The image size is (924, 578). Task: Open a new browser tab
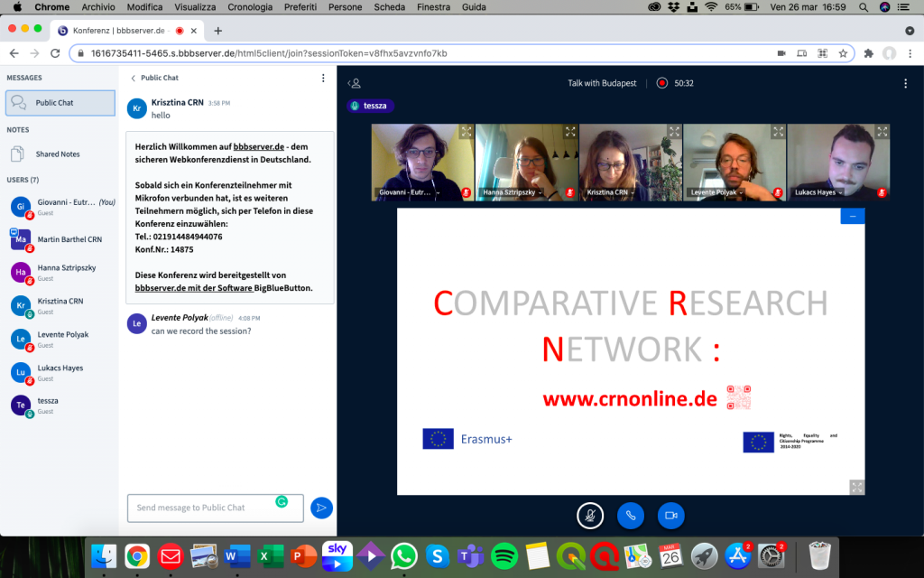pos(218,31)
